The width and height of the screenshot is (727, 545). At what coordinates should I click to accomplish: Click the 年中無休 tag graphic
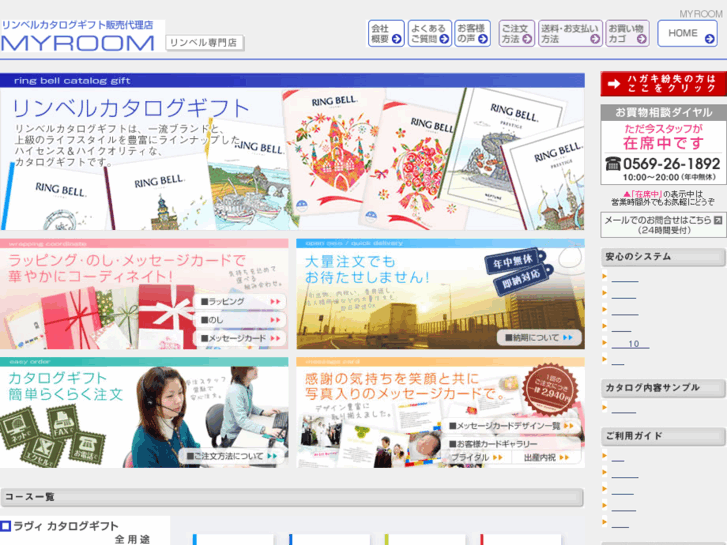[x=514, y=261]
